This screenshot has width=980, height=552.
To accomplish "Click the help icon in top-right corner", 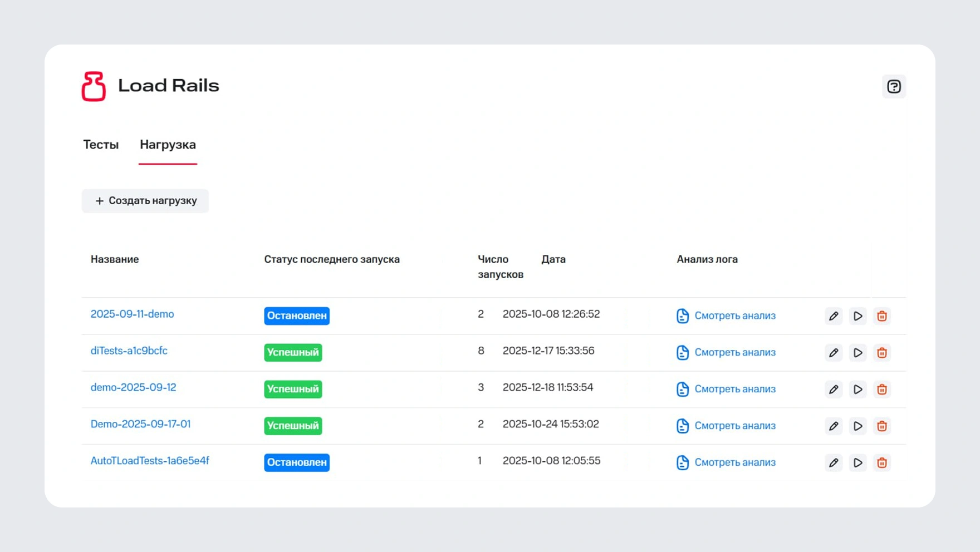I will (894, 87).
